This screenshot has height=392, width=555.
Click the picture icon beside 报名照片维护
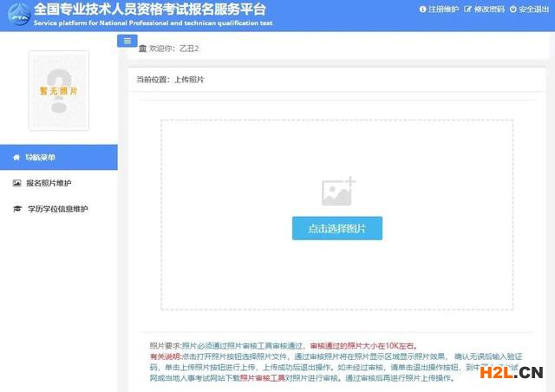[16, 184]
